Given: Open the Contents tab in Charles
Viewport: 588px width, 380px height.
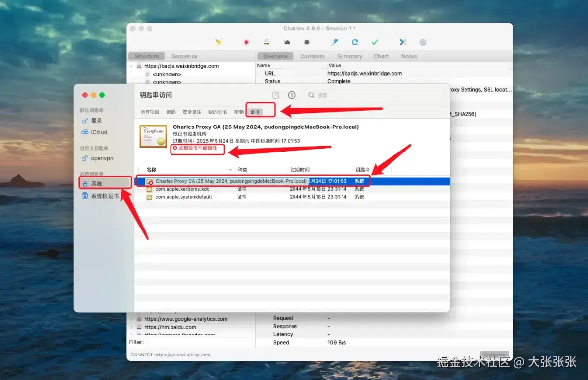Looking at the screenshot, I should 313,56.
